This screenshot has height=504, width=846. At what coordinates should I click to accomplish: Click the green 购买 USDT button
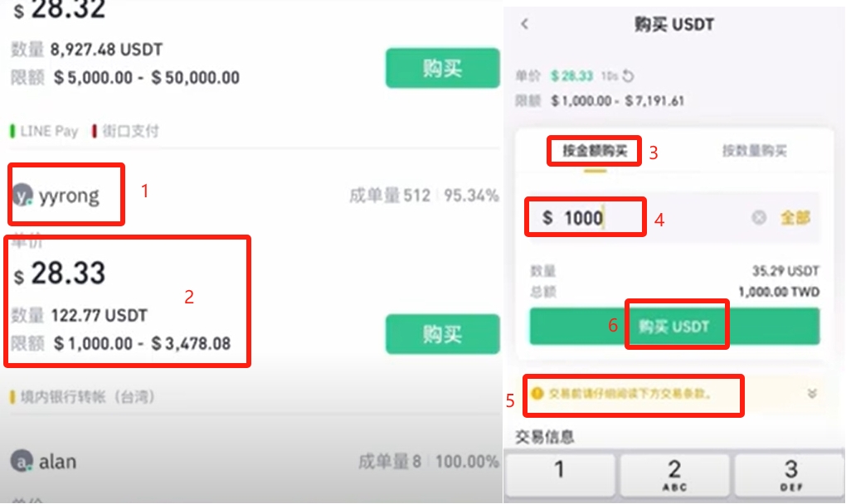(674, 326)
